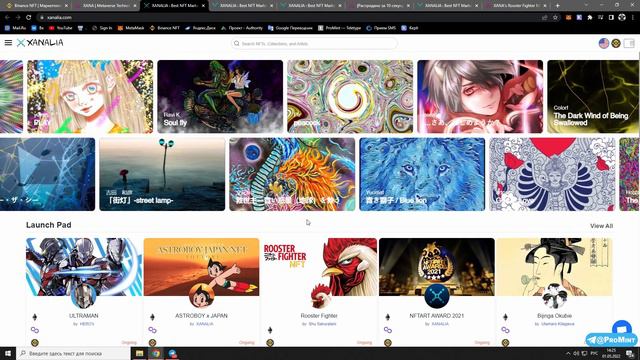Open the Google Переводчик bookmark

pos(290,28)
